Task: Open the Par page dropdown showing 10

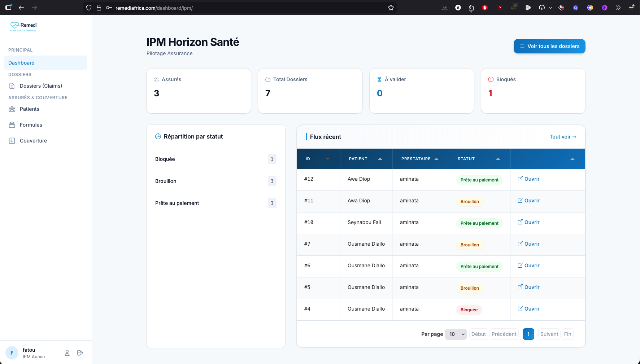Action: point(456,334)
